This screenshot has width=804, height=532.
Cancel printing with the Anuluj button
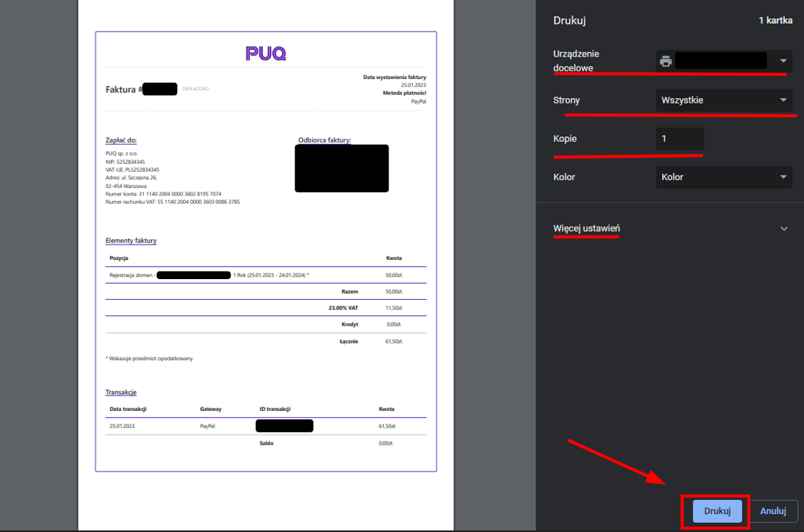coord(773,511)
